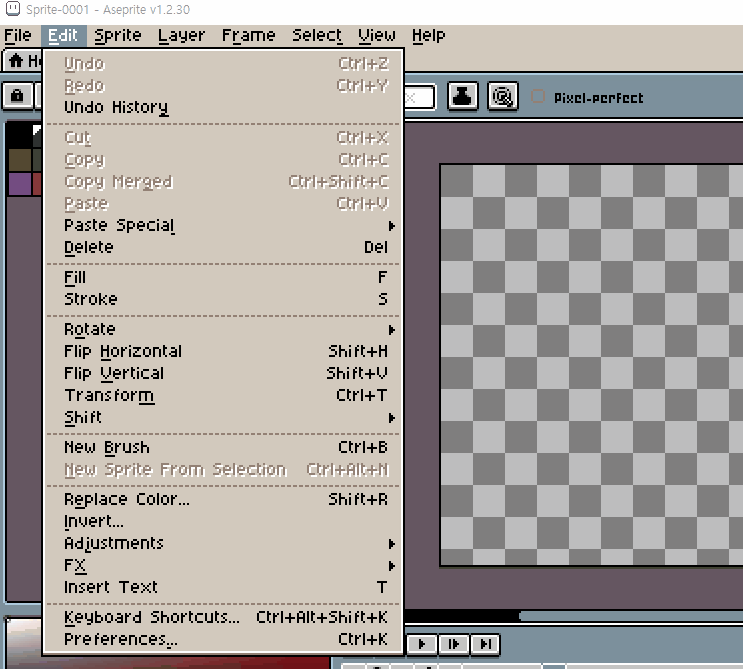Pick the olive brown palette swatch

[20, 160]
